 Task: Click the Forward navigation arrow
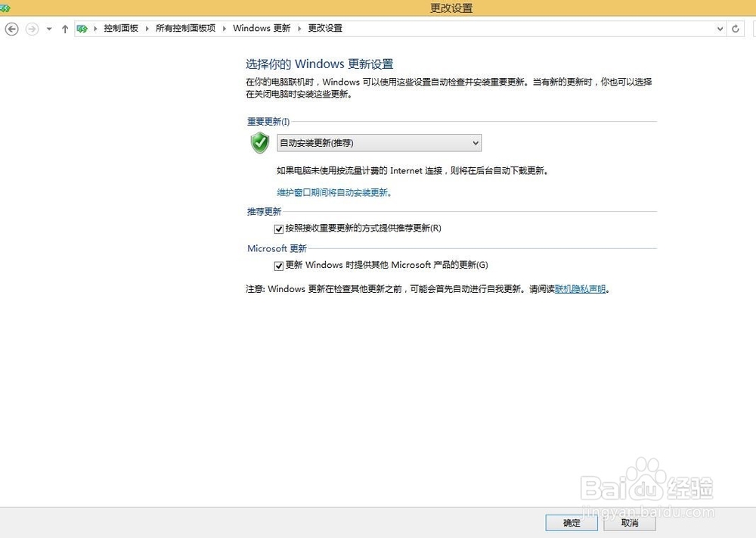click(x=32, y=29)
